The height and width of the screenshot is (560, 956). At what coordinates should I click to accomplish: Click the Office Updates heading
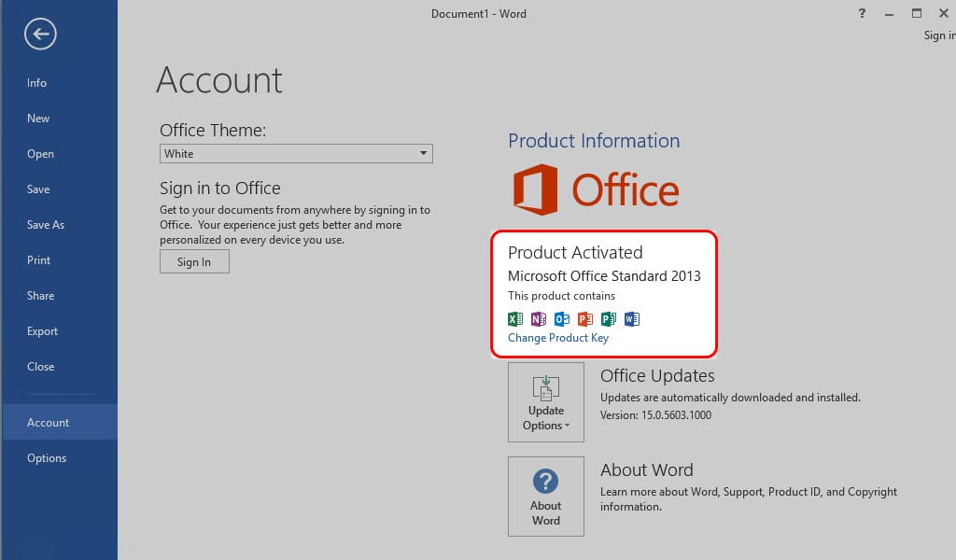coord(657,376)
